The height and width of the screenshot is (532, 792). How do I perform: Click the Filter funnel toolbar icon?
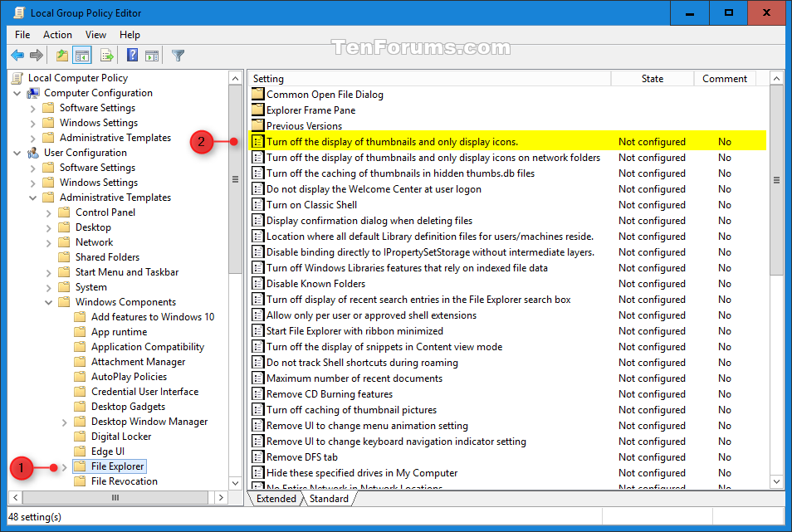[x=178, y=55]
